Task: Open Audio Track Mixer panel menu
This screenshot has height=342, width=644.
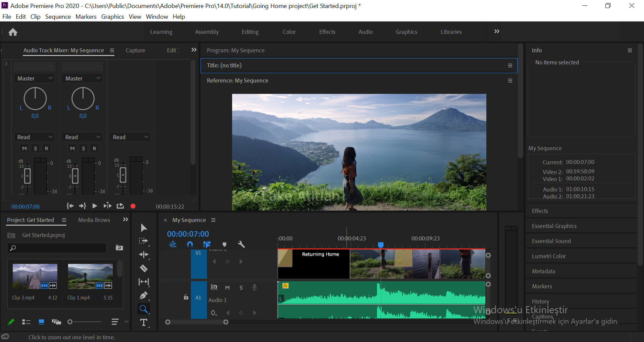Action: click(112, 51)
